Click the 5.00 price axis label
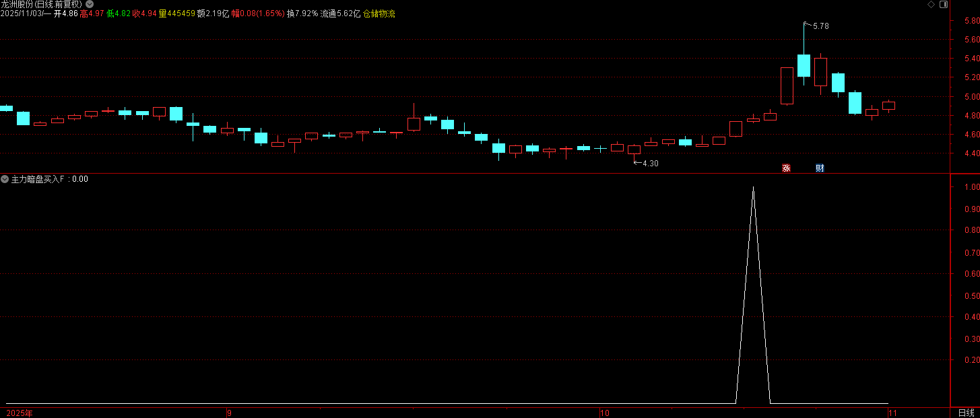This screenshot has height=418, width=980. click(x=971, y=97)
